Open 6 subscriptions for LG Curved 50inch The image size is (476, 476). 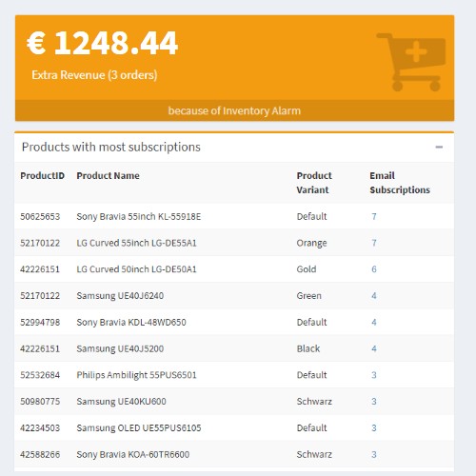click(x=374, y=269)
